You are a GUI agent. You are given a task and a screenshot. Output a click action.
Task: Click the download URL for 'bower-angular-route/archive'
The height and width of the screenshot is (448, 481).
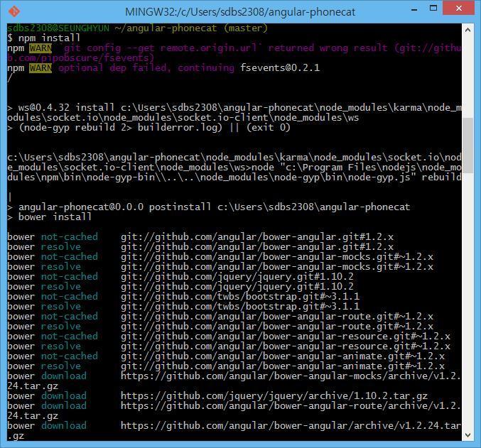291,405
